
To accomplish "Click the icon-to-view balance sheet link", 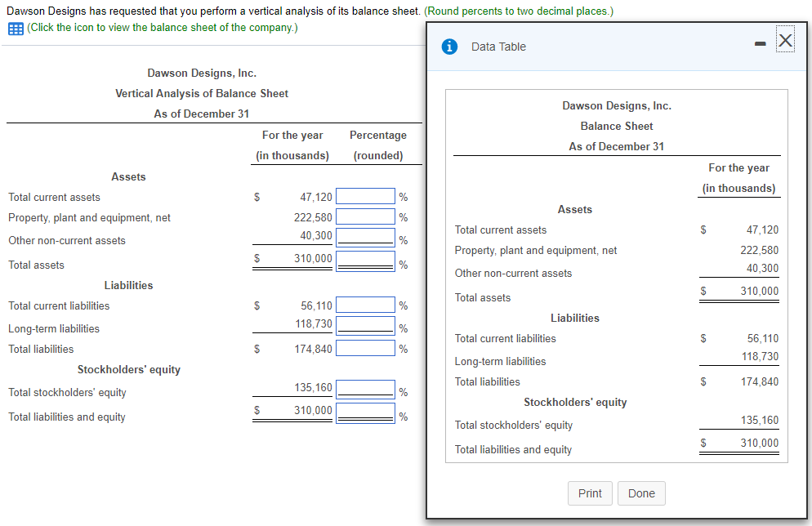I will (162, 28).
